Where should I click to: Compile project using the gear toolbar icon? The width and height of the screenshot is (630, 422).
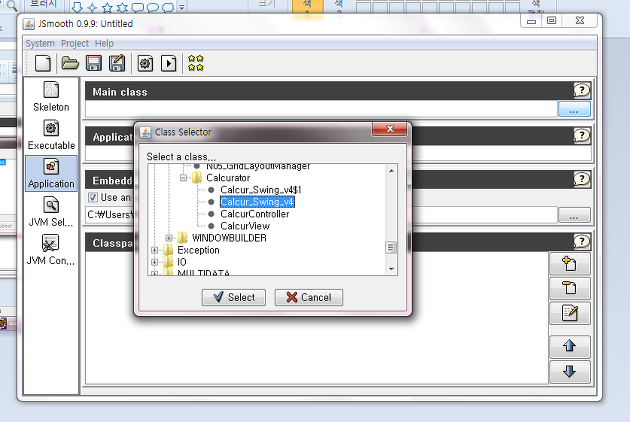tap(145, 64)
